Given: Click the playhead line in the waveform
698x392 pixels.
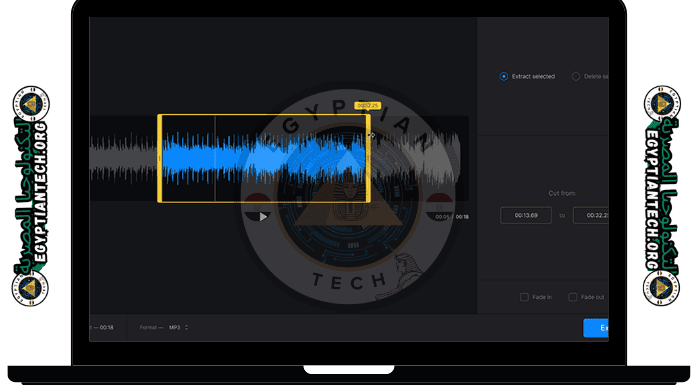Looking at the screenshot, I should pyautogui.click(x=215, y=158).
